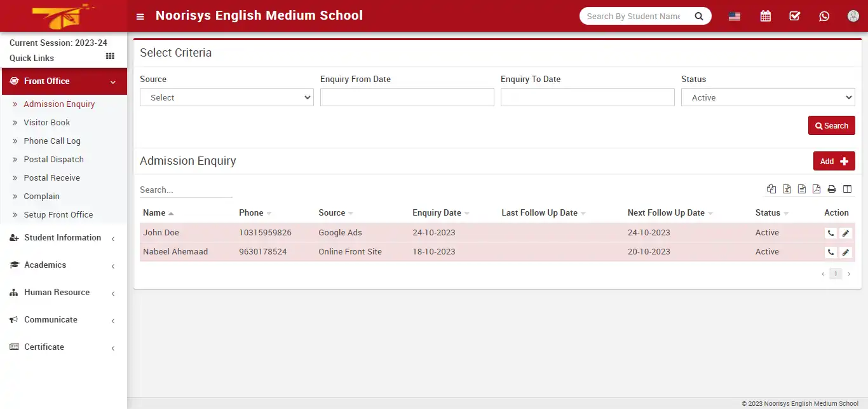This screenshot has height=409, width=868.
Task: Click the Add button for new enquiry
Action: [834, 161]
